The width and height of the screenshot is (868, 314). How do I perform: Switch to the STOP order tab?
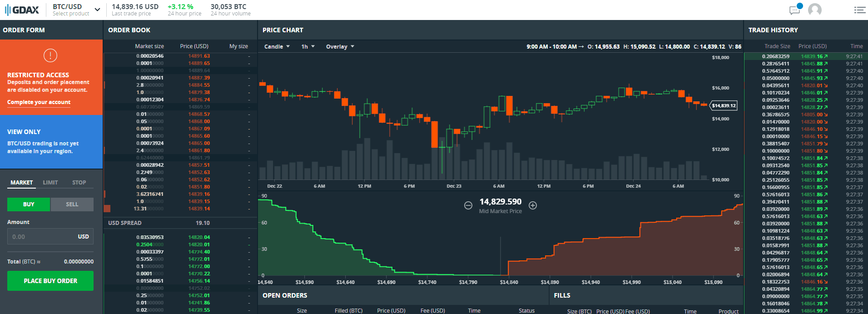[x=79, y=183]
